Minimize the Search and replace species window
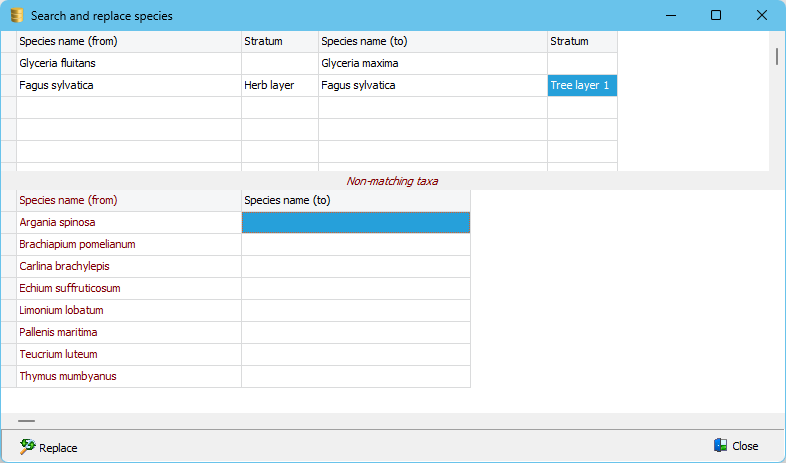Viewport: 786px width, 463px height. pyautogui.click(x=671, y=16)
